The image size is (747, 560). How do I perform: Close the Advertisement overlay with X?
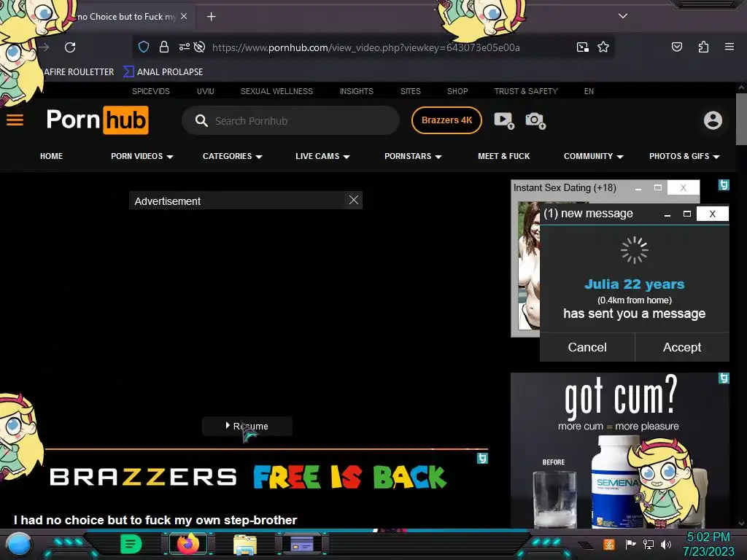[x=354, y=200]
